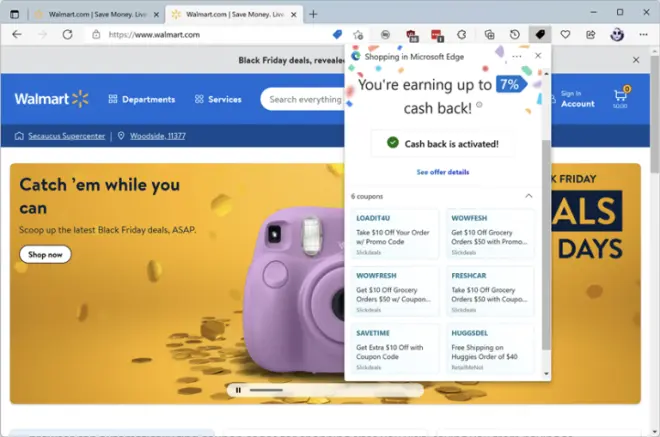The height and width of the screenshot is (437, 660).
Task: Open a new tab with plus button
Action: pos(313,14)
